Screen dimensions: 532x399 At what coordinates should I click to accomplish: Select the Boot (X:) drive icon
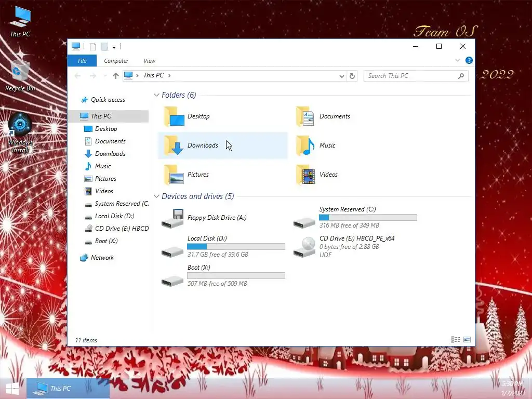pyautogui.click(x=172, y=281)
